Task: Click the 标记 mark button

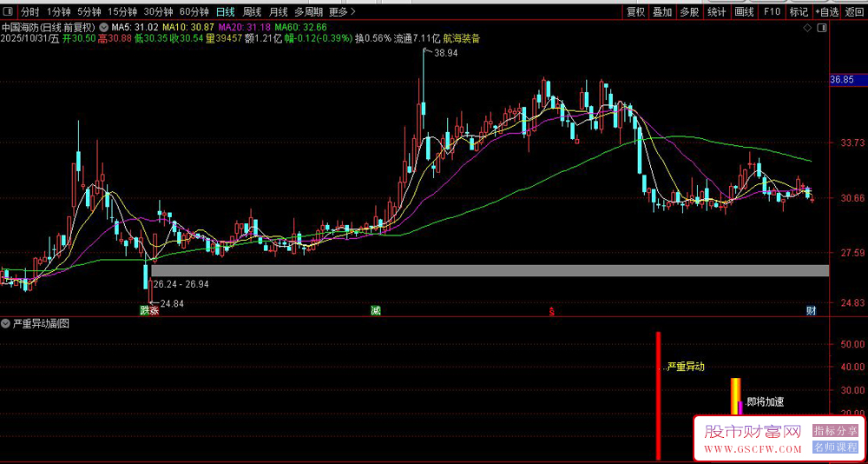Action: coord(799,11)
